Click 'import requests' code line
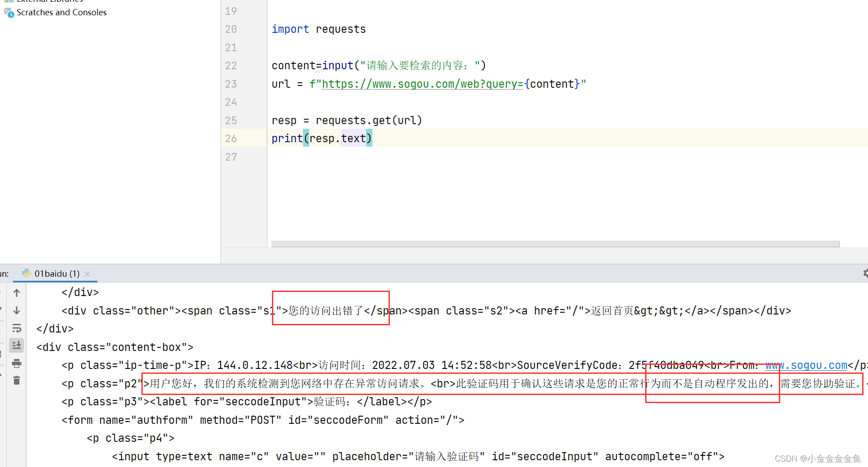The width and height of the screenshot is (868, 467). [x=319, y=29]
